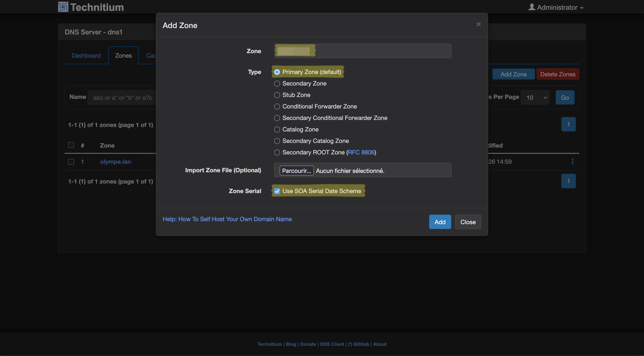Select Primary Zone (default) type
644x356 pixels.
(277, 72)
